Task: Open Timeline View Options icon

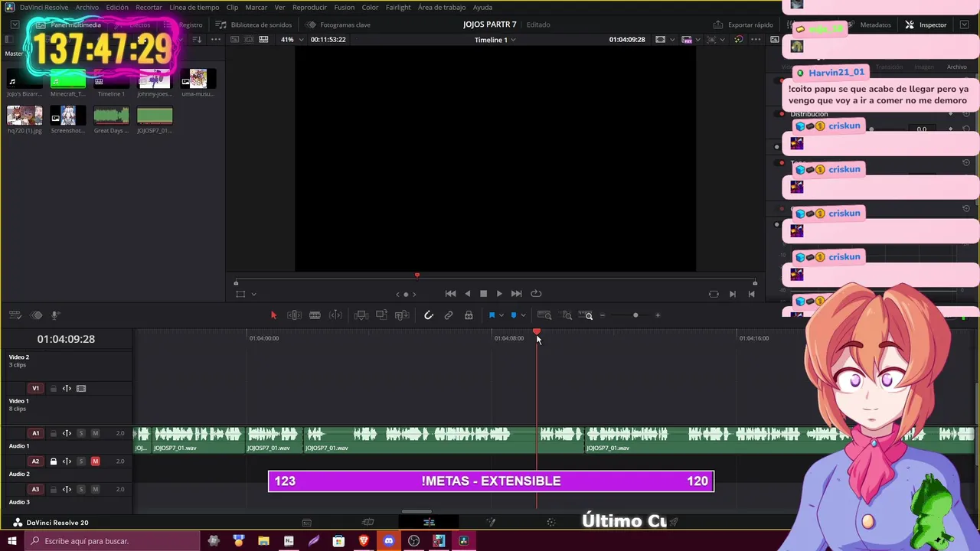Action: (15, 315)
